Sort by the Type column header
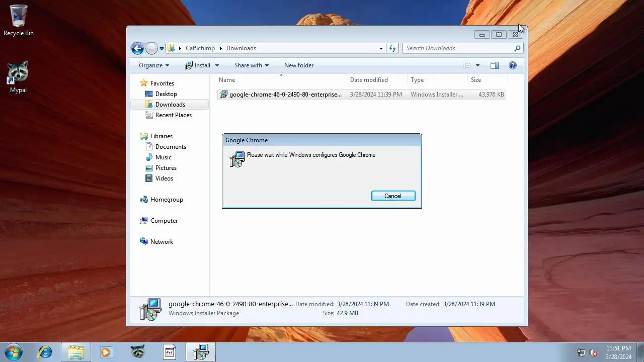This screenshot has height=362, width=644. pos(438,80)
